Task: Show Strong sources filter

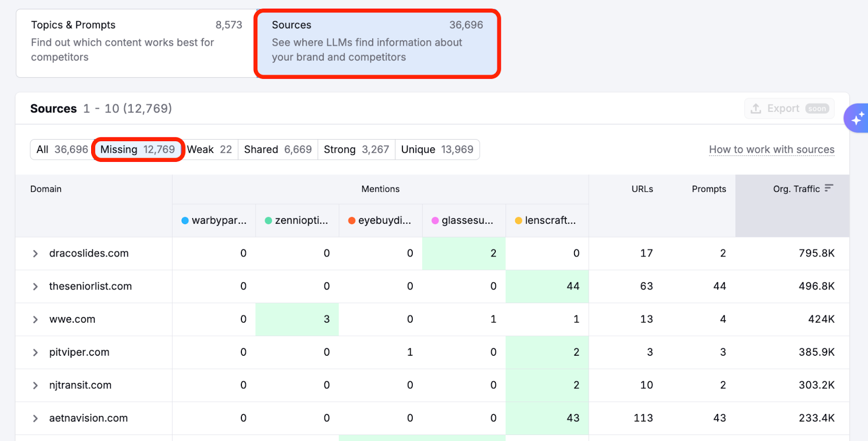Action: tap(356, 149)
